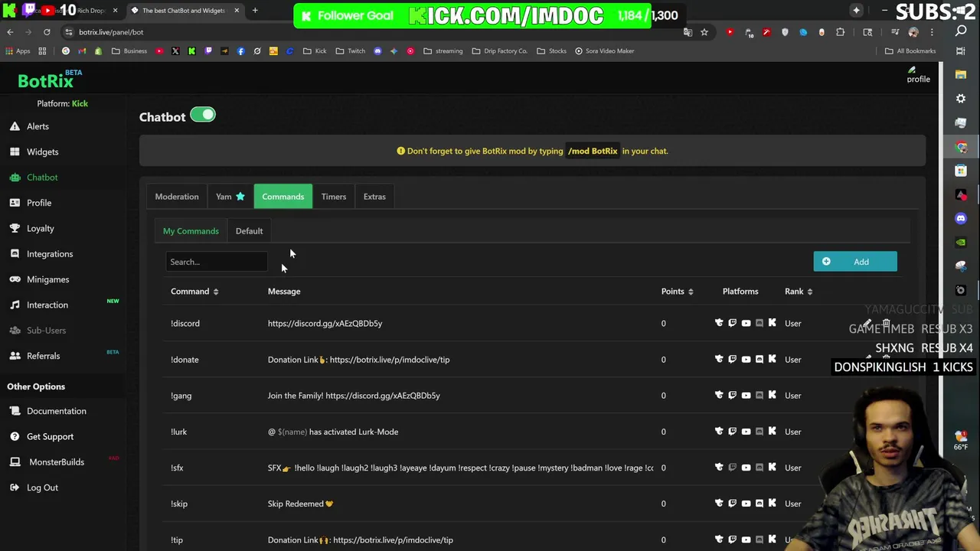Open the profile link at top right
Screen dimensions: 980x551
[x=918, y=76]
